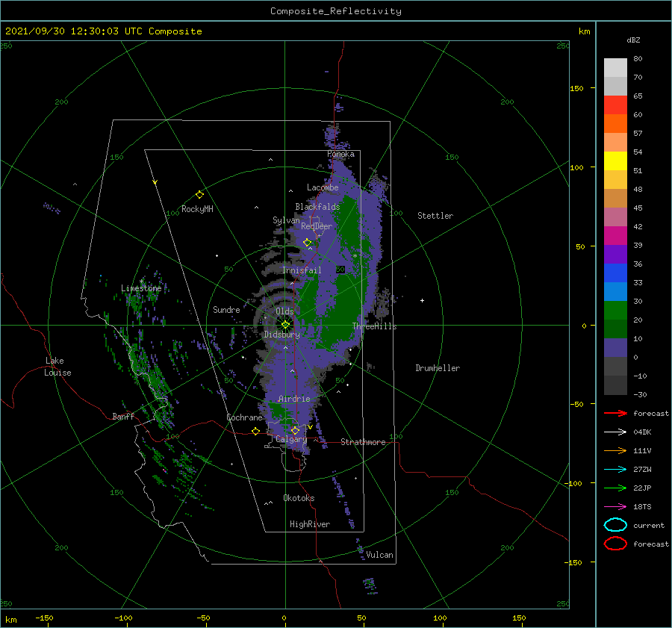Click the RedDeer city label
Viewport: 672px width, 628px height.
317,226
